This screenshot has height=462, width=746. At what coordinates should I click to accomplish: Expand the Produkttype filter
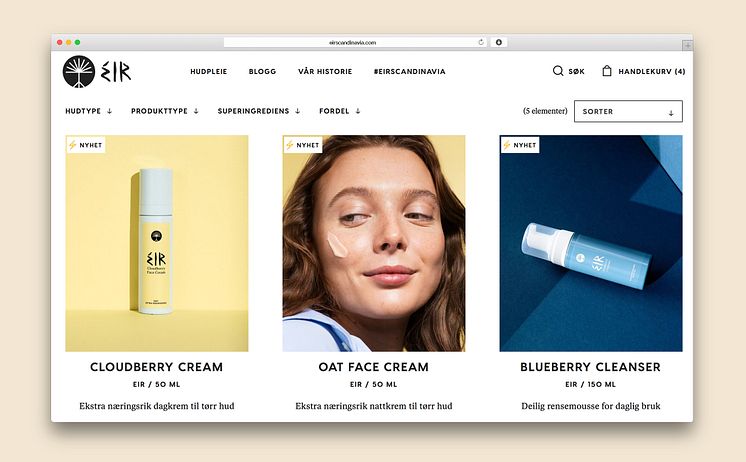pyautogui.click(x=165, y=111)
